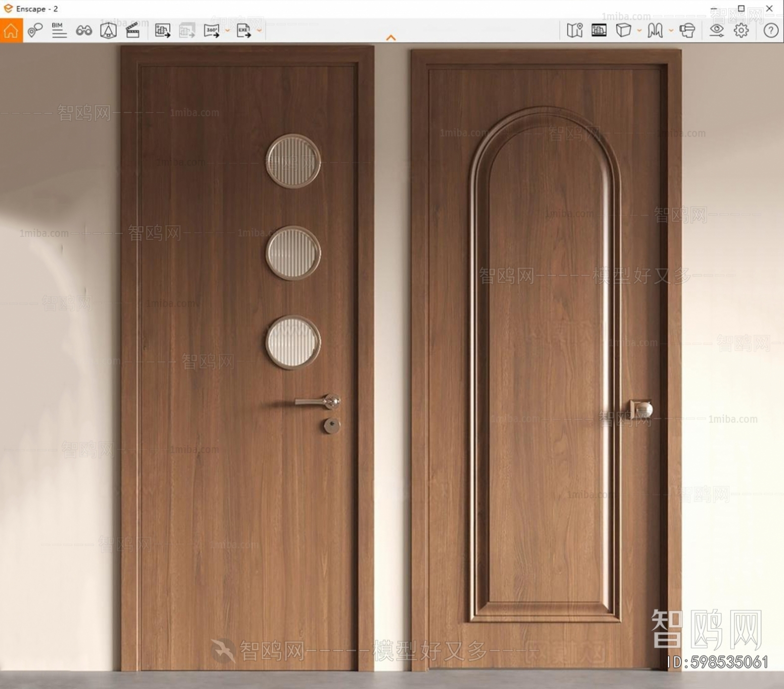Image resolution: width=784 pixels, height=689 pixels.
Task: Open the Collaborative Annotations tool
Action: coord(35,30)
